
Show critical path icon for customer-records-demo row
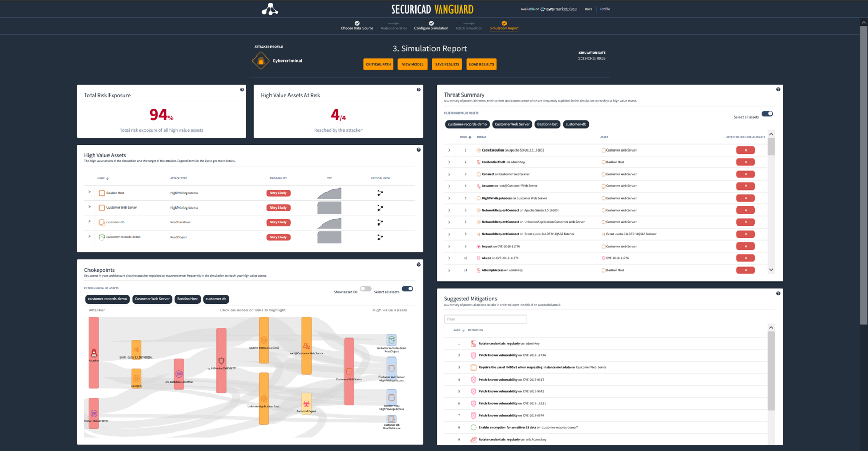[380, 237]
